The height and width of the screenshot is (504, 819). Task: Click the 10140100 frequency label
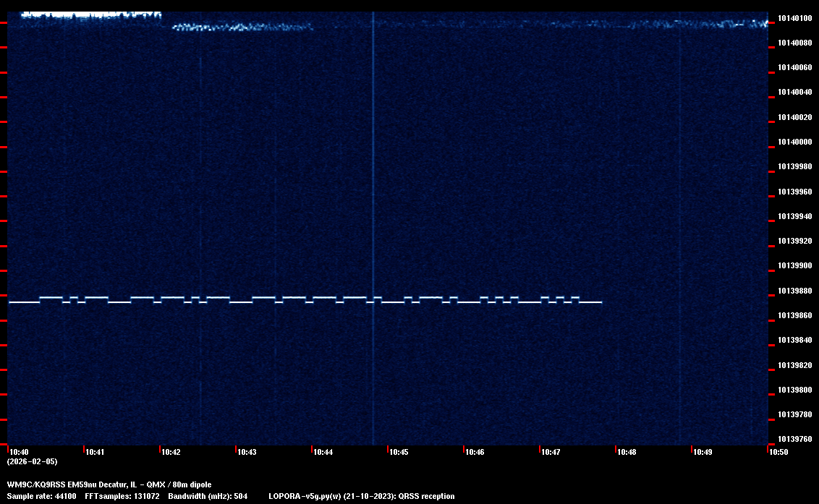pyautogui.click(x=794, y=18)
